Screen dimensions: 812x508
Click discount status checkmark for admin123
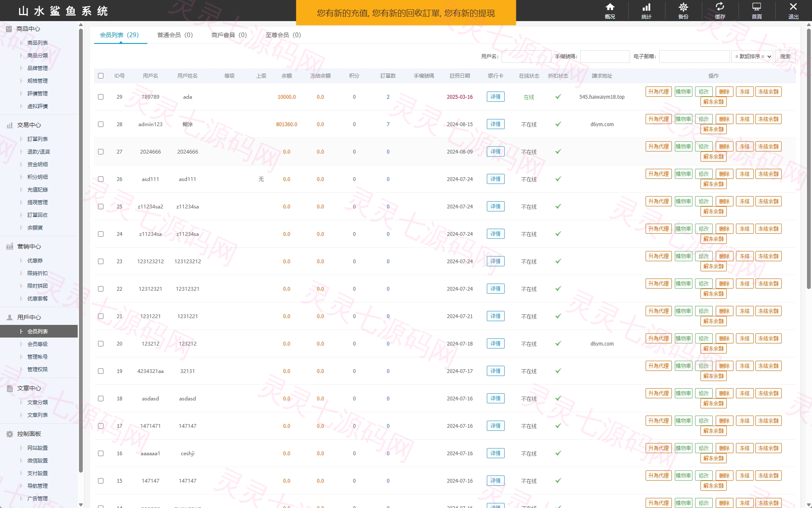[558, 124]
